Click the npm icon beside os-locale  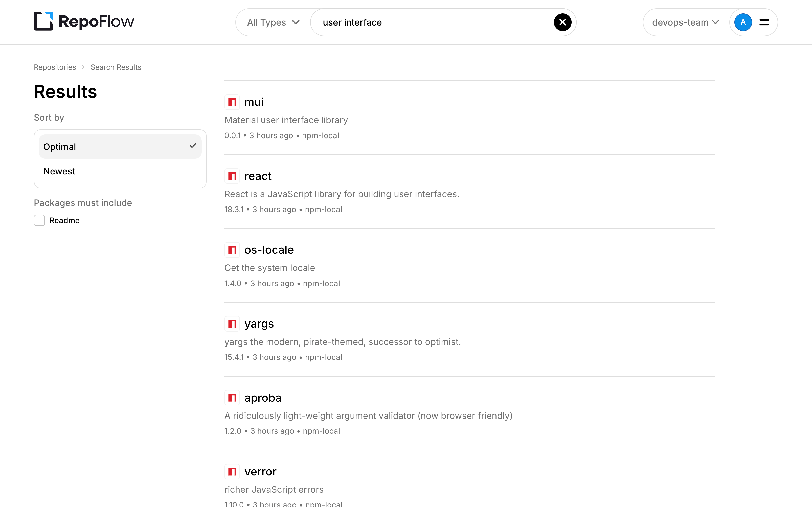tap(232, 250)
